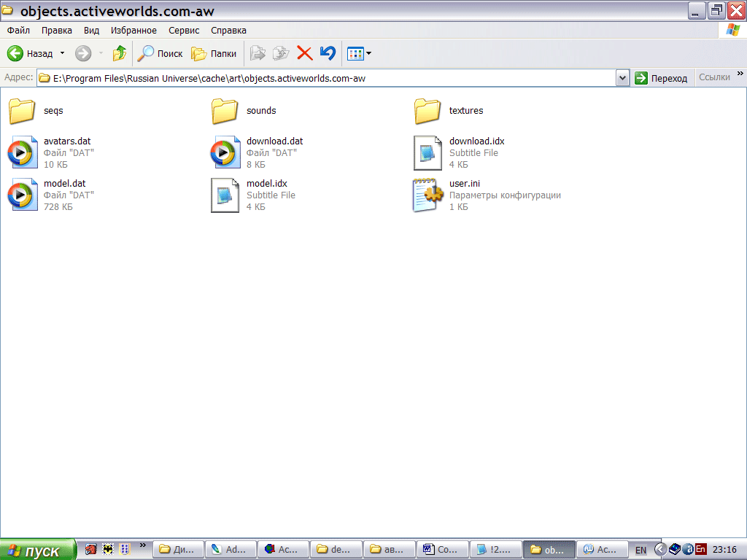Click the folder icon in title bar
The width and height of the screenshot is (747, 560).
pos(7,10)
